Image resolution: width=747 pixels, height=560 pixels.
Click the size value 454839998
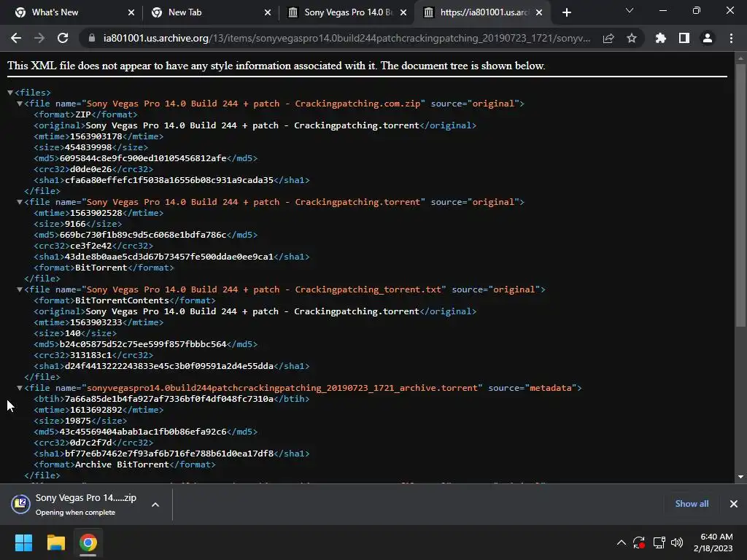pyautogui.click(x=88, y=147)
